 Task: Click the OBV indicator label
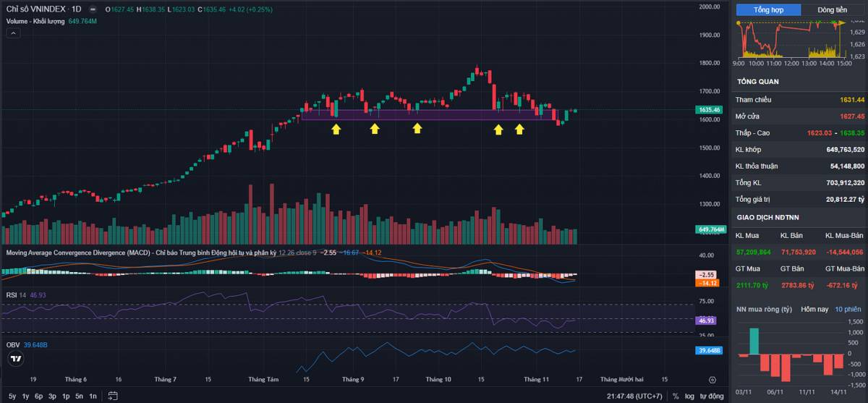click(x=13, y=344)
